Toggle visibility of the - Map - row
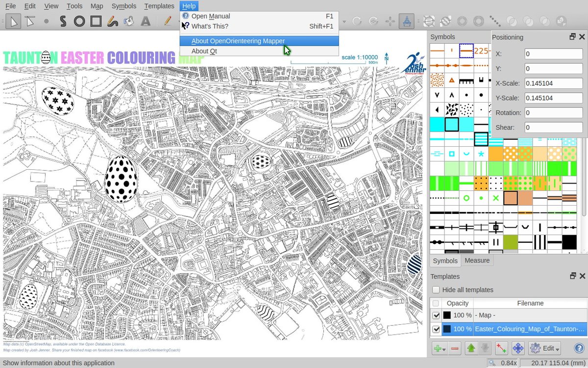Screen dimensions: 588x368 pyautogui.click(x=436, y=315)
